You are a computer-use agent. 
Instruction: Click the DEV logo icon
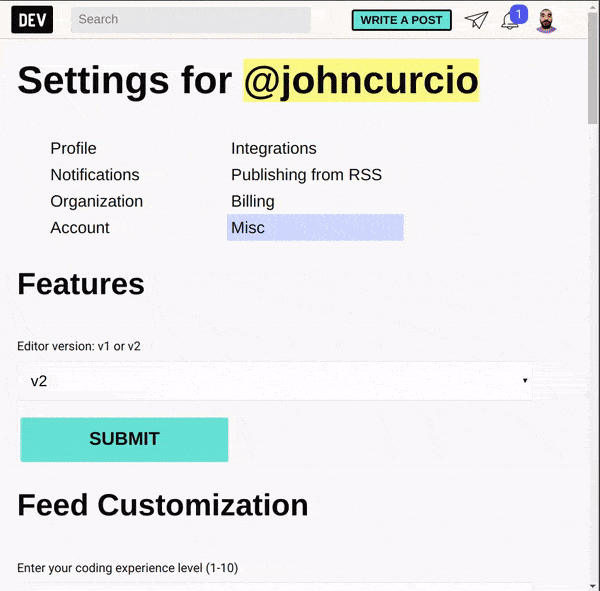point(32,20)
